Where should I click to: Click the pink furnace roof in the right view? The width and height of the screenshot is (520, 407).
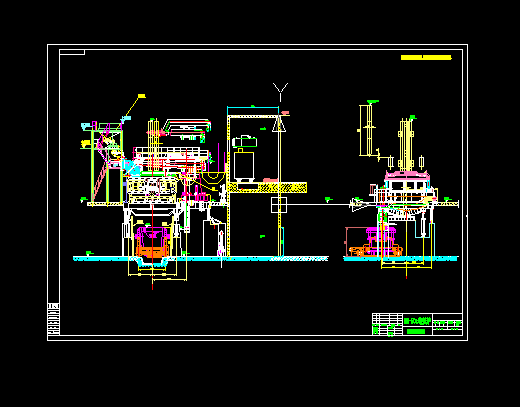406,175
